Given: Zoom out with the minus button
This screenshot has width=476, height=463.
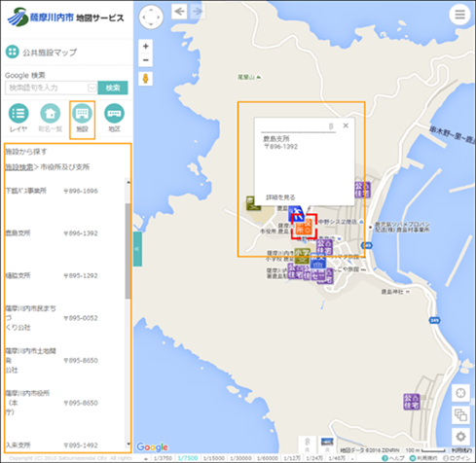Looking at the screenshot, I should (x=146, y=60).
